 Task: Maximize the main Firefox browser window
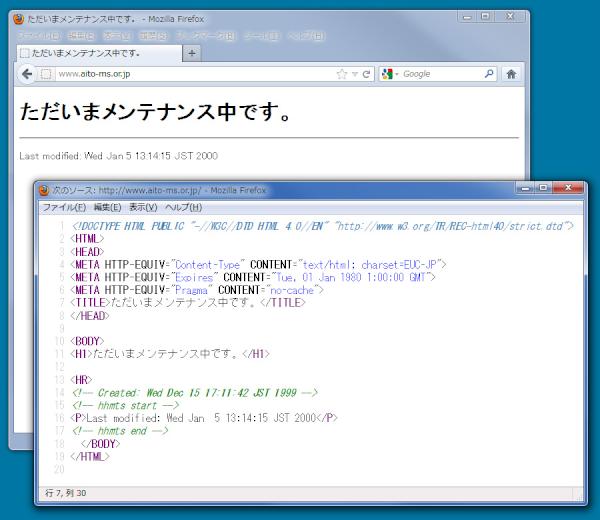point(485,17)
